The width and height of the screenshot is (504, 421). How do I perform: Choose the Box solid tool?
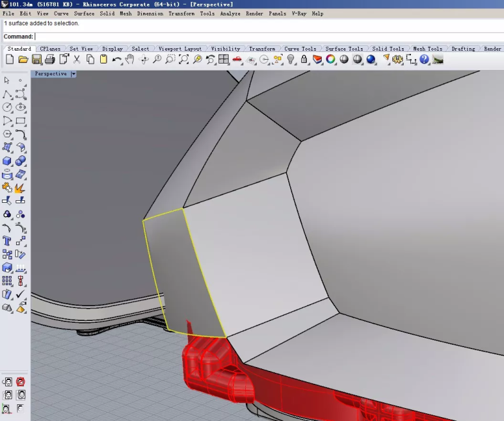[x=7, y=161]
